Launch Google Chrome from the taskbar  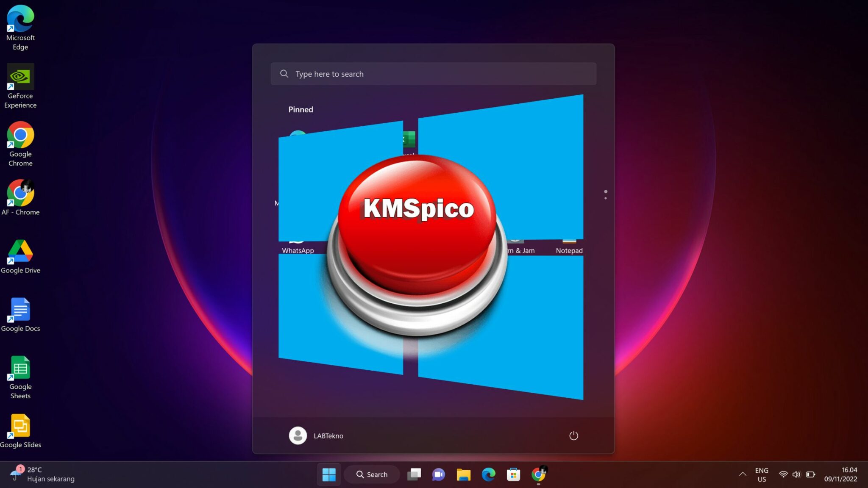(539, 474)
